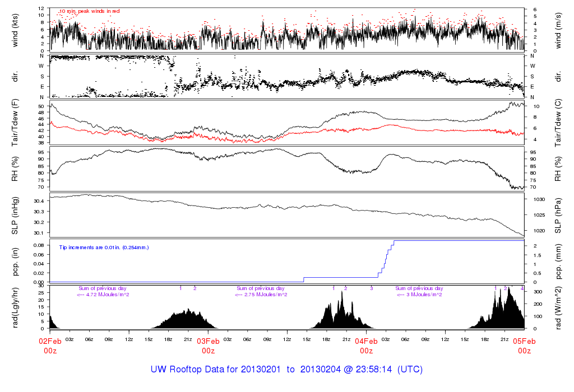Select the left 'RH (%)' axis label
This screenshot has height=392, width=574.
[x=15, y=169]
